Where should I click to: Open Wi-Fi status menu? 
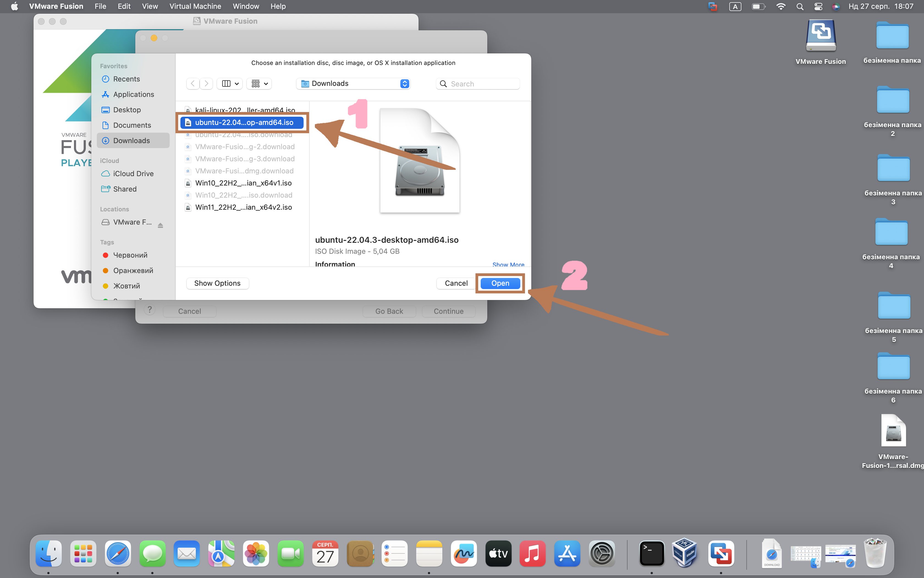point(781,7)
